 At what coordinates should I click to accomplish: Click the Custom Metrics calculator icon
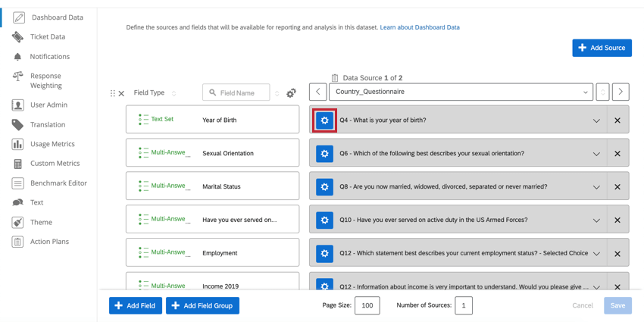tap(17, 164)
